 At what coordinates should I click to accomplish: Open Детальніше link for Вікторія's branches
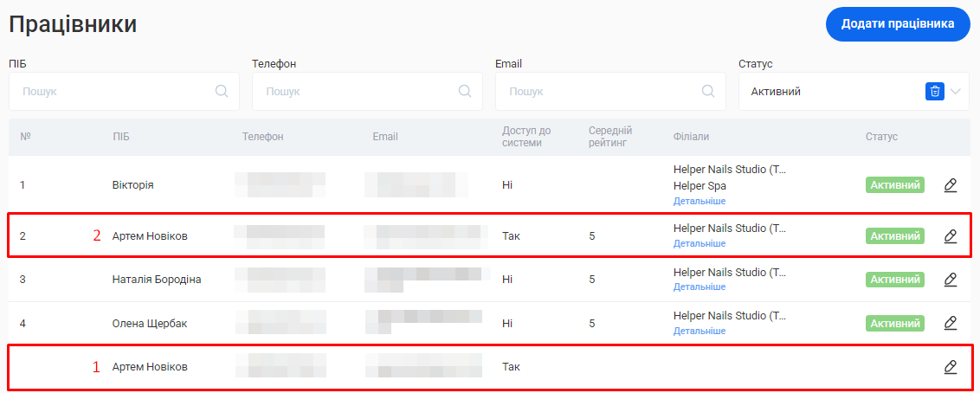[x=700, y=201]
